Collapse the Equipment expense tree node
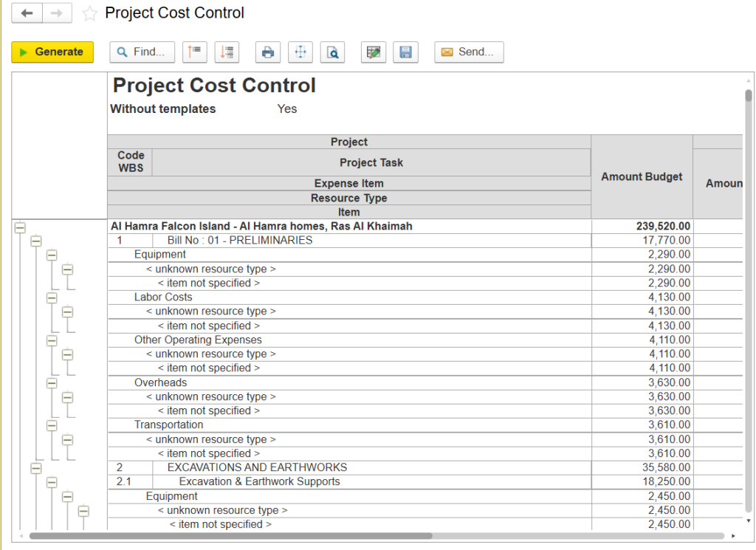Viewport: 756px width, 550px height. (50, 255)
